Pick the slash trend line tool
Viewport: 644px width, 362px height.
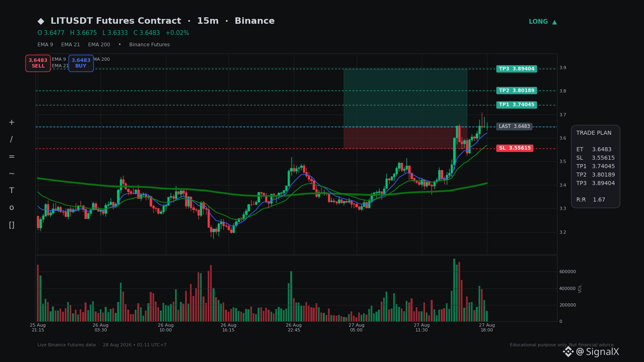coord(12,140)
